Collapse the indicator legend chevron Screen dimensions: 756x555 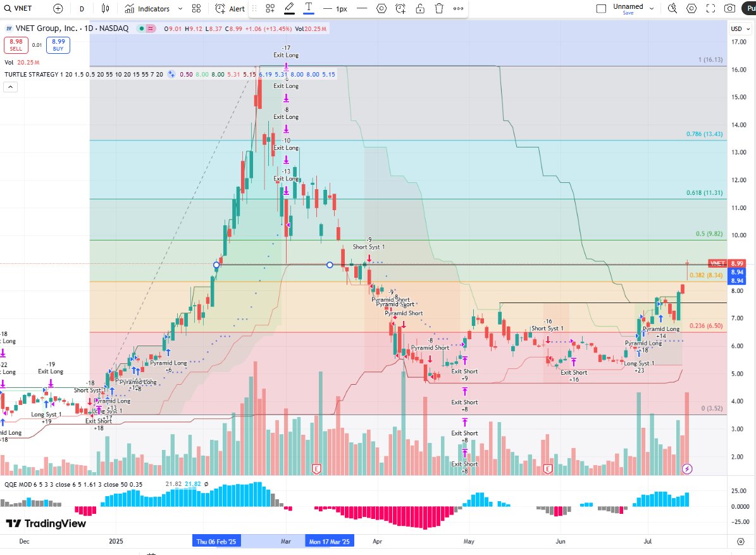point(11,87)
